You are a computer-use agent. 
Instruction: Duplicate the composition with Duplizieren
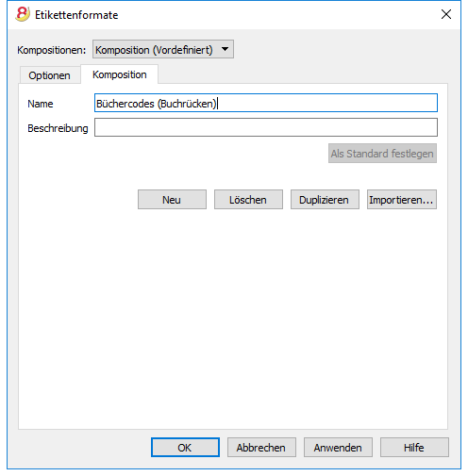pyautogui.click(x=325, y=200)
